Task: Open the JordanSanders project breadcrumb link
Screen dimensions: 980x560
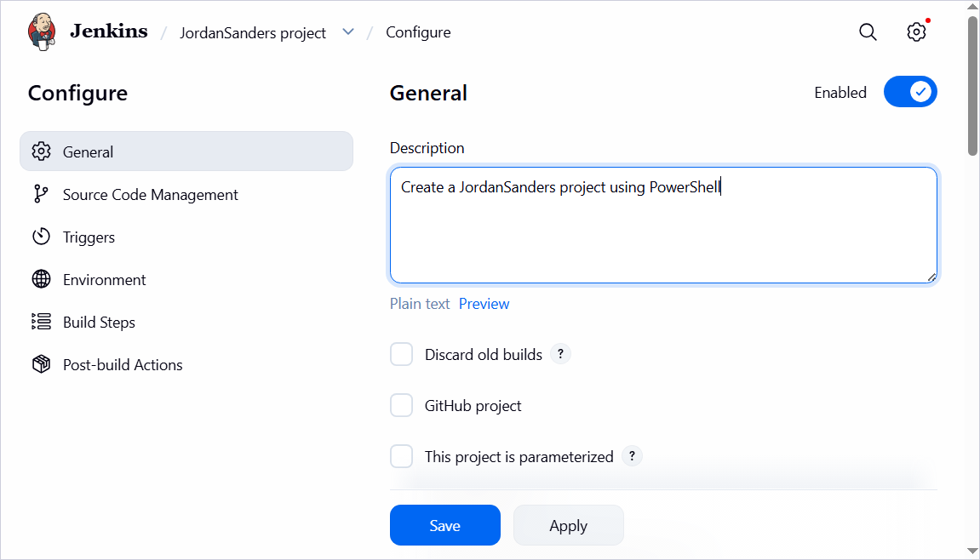Action: 253,32
